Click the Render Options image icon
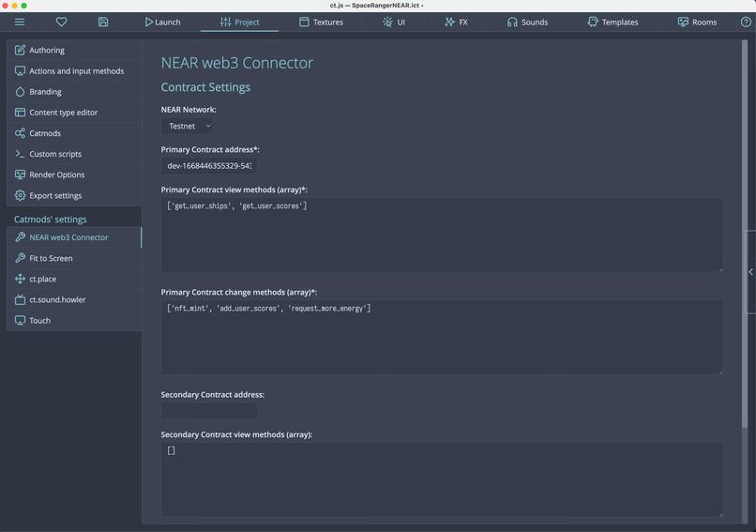This screenshot has height=532, width=756. tap(20, 175)
